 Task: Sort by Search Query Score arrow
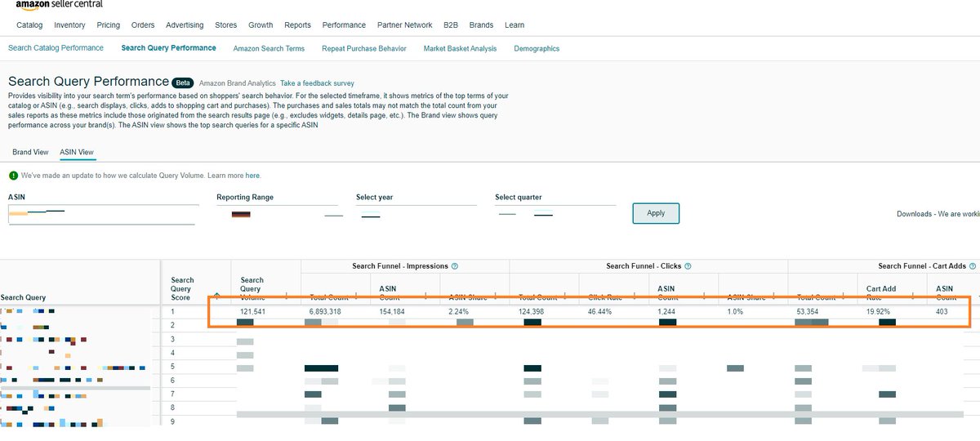pyautogui.click(x=216, y=296)
